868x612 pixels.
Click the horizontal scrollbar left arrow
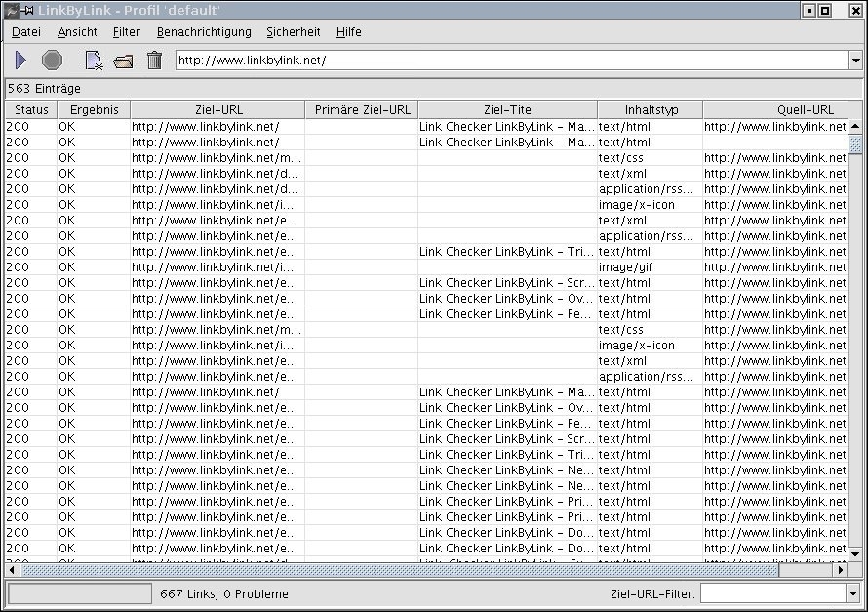pos(12,569)
